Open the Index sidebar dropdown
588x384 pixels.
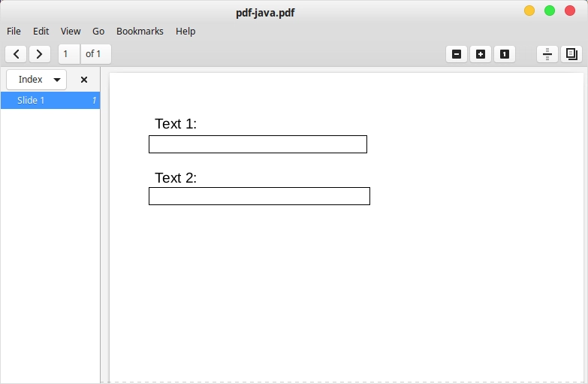point(37,80)
